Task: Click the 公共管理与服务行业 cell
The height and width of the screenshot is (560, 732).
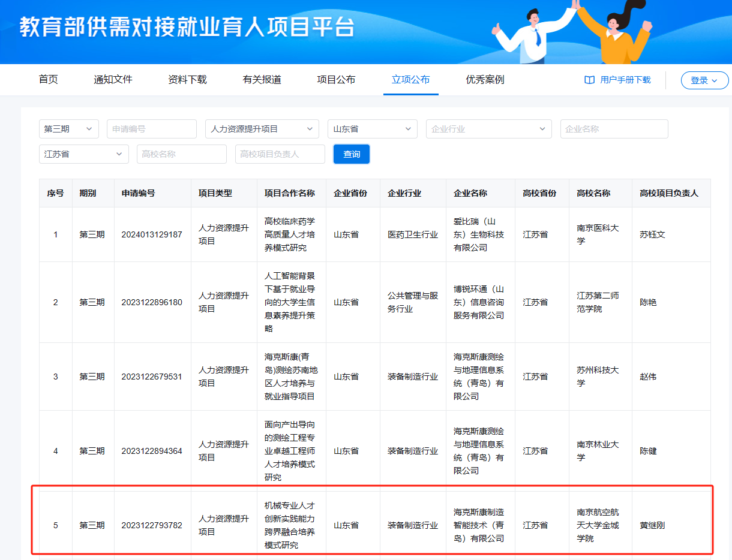Action: coord(413,302)
